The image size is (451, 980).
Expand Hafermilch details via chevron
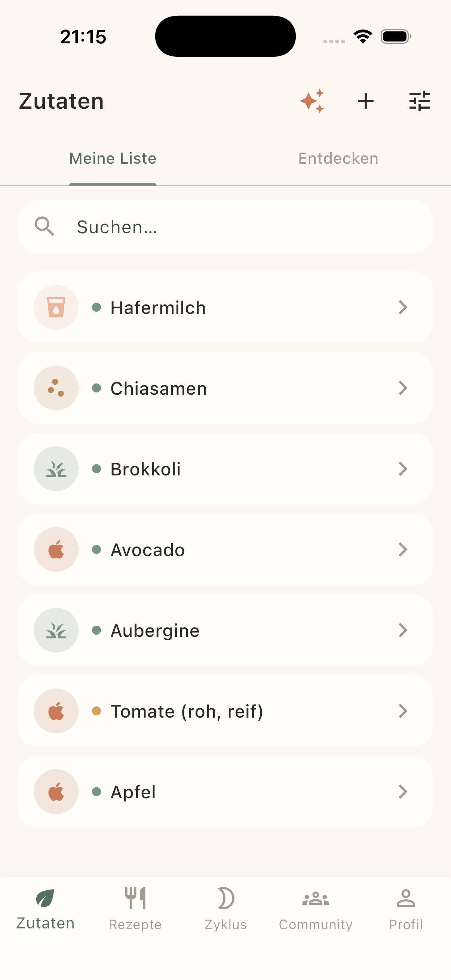[403, 307]
